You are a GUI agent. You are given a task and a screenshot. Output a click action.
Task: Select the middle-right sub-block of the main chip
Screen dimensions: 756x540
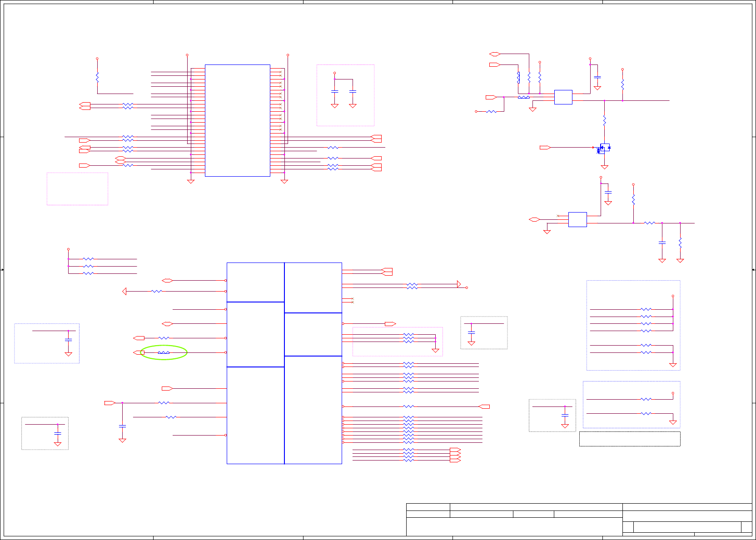(x=313, y=334)
